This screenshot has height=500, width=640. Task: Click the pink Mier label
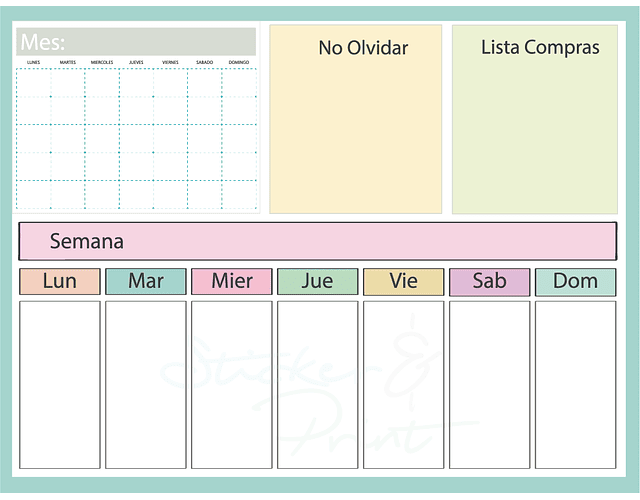tap(232, 281)
